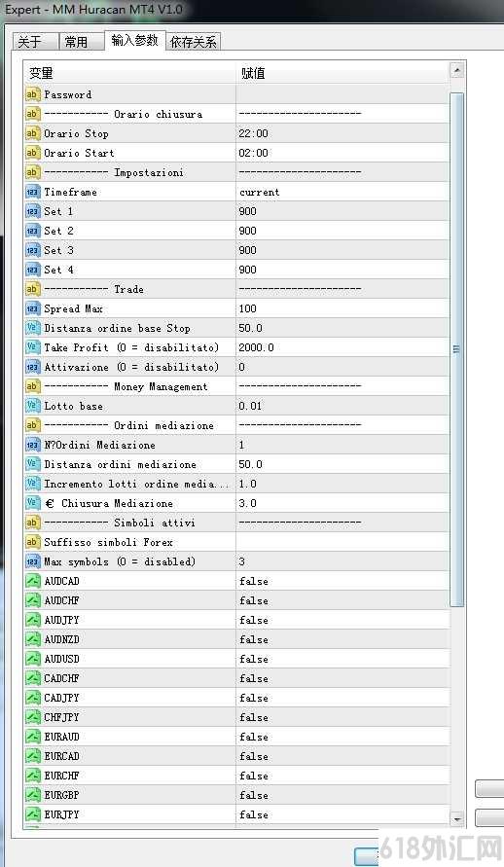Click the Password row string icon
This screenshot has height=867, width=504.
click(x=33, y=94)
